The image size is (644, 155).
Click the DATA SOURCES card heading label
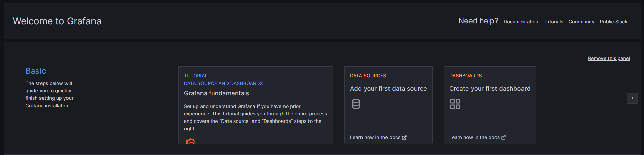368,76
